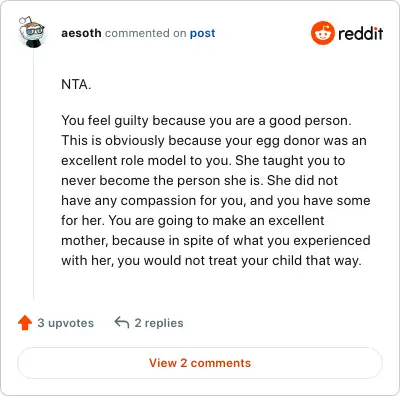The image size is (400, 396).
Task: Click the 'have any compassion for you' line
Action: pyautogui.click(x=216, y=200)
